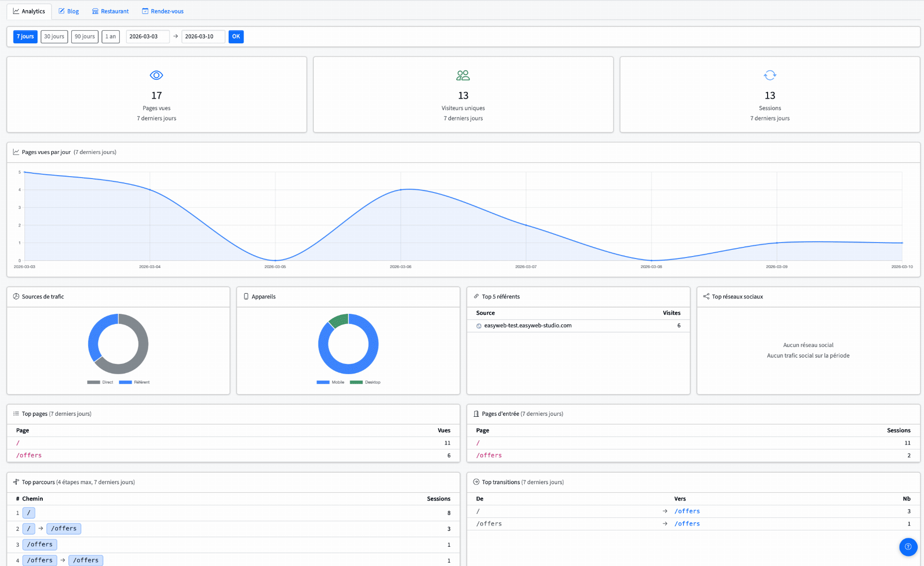Open the Restaurant tab

[x=110, y=11]
